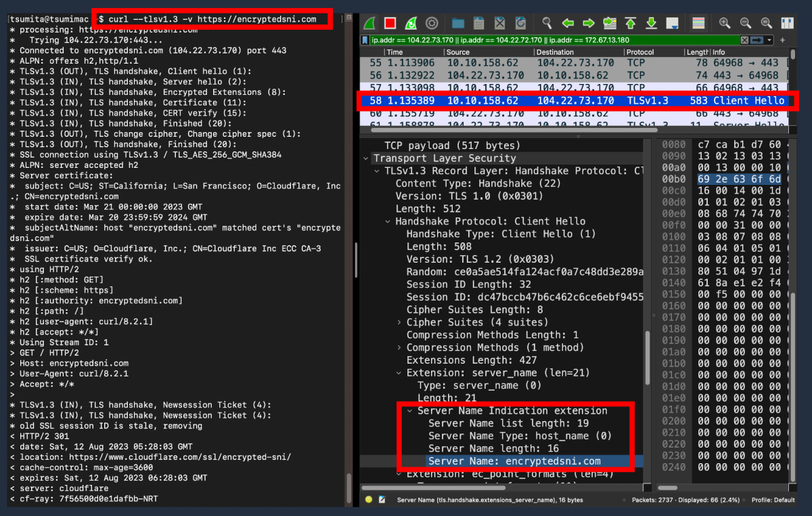Select 'Server Name Type: host_name (0)' field
This screenshot has width=812, height=516.
click(x=520, y=436)
